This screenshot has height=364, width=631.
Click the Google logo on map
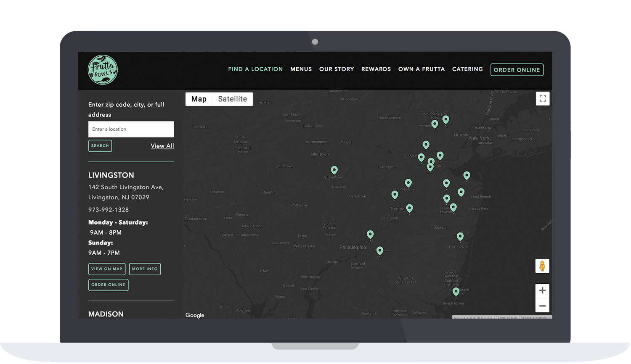(x=195, y=315)
